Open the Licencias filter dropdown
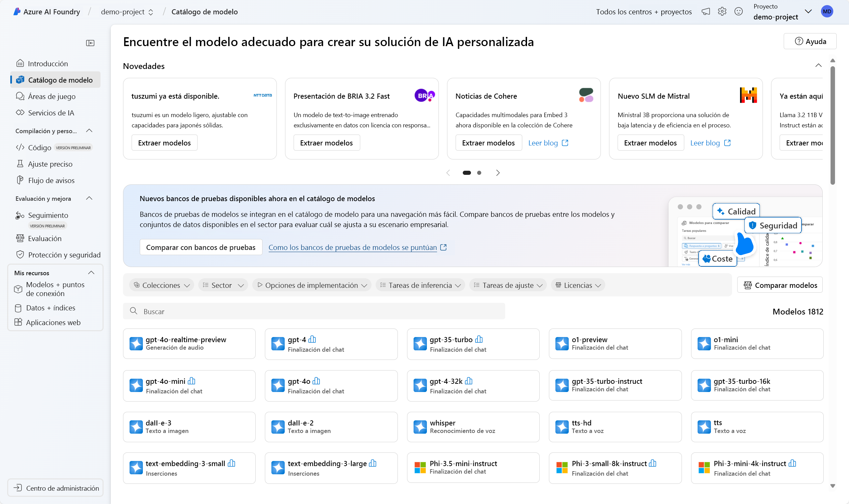This screenshot has width=849, height=504. [x=578, y=285]
